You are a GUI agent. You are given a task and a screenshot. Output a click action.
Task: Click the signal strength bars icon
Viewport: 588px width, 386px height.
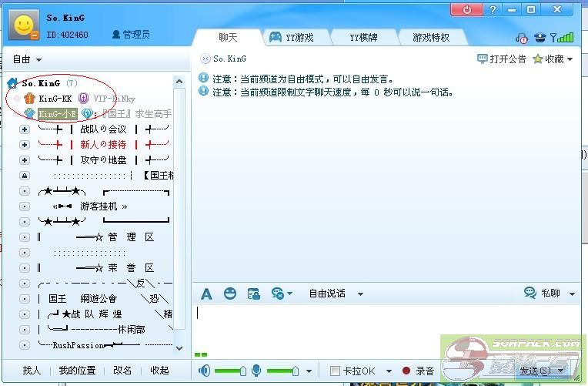point(566,38)
